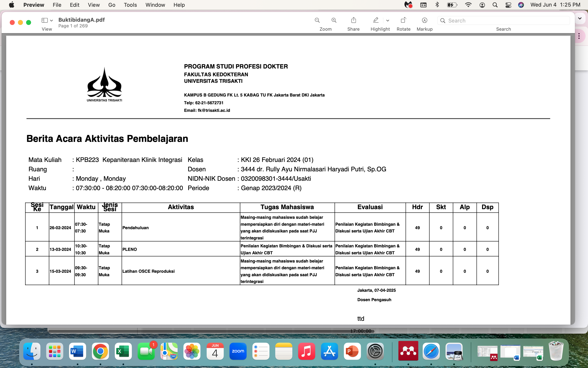Click the date and time display
588x368 pixels.
555,5
